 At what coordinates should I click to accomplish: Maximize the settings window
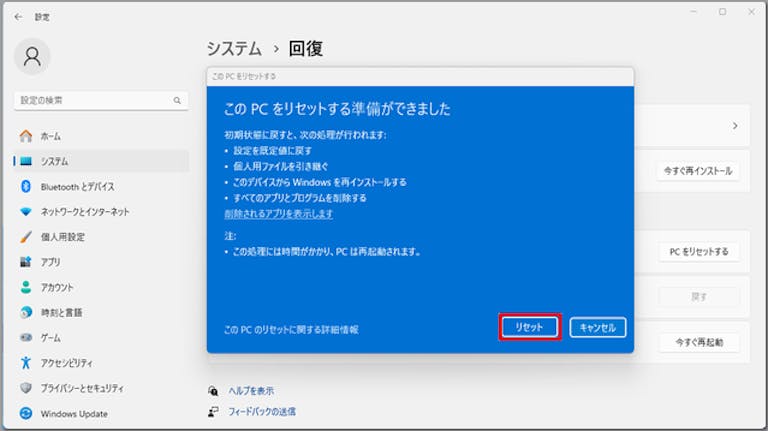click(x=722, y=12)
